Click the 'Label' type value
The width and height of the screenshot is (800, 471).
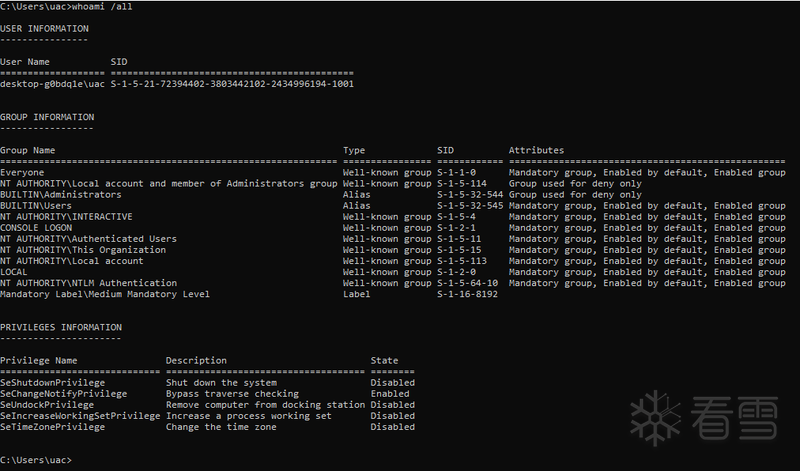click(x=357, y=294)
